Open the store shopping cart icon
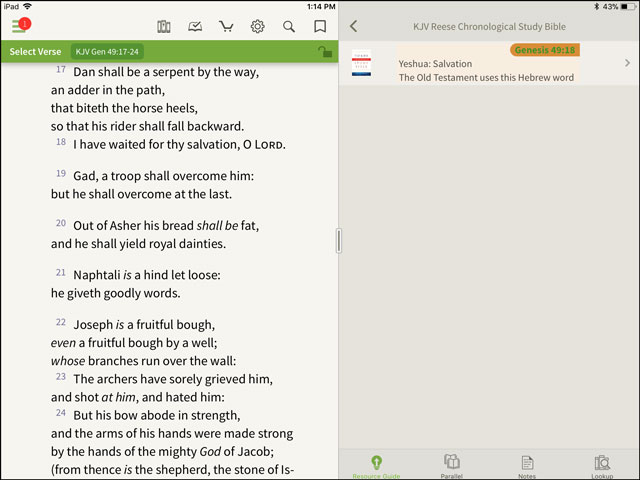 coord(226,27)
